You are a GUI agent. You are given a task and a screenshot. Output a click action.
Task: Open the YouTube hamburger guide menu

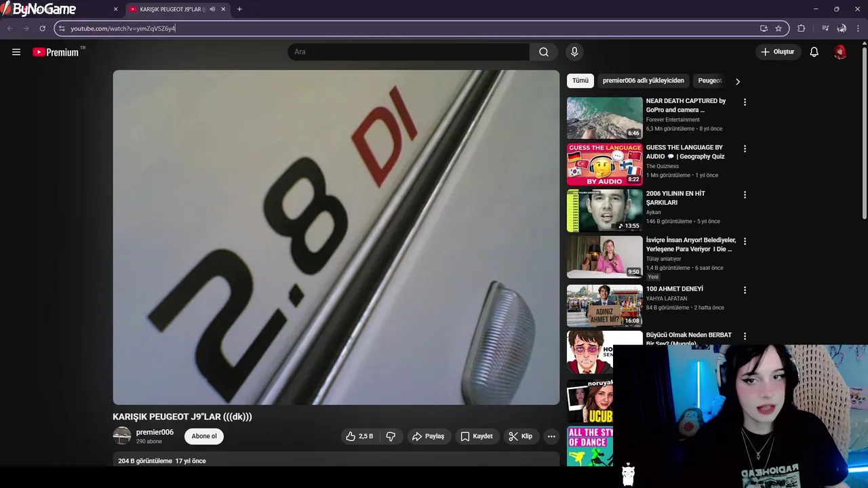click(x=16, y=52)
